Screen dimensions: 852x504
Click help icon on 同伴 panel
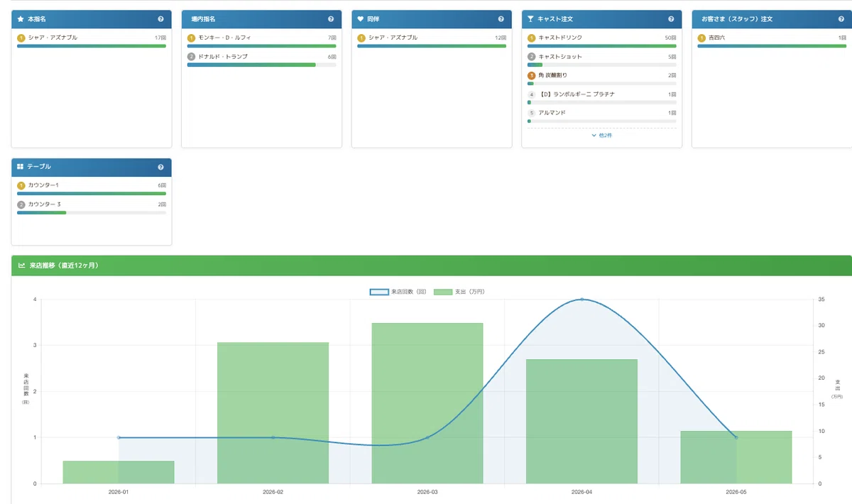(501, 19)
